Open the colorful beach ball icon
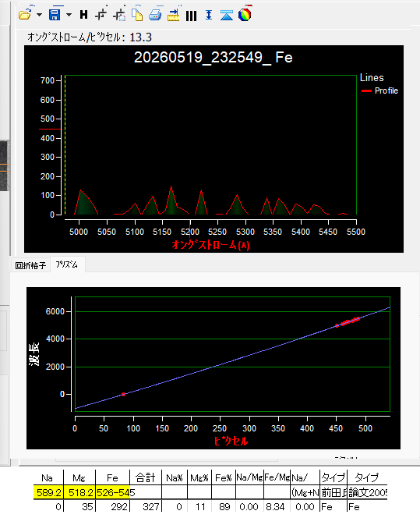Viewport: 420px width, 518px height. click(245, 15)
